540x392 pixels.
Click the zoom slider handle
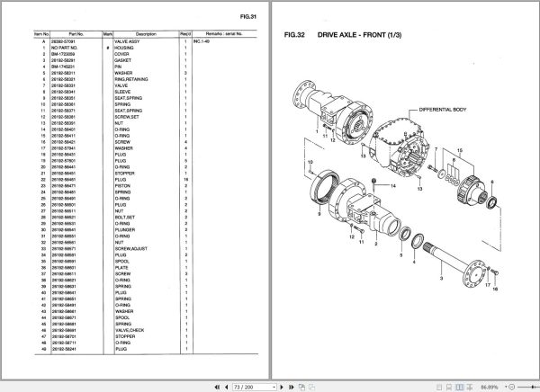(533, 387)
